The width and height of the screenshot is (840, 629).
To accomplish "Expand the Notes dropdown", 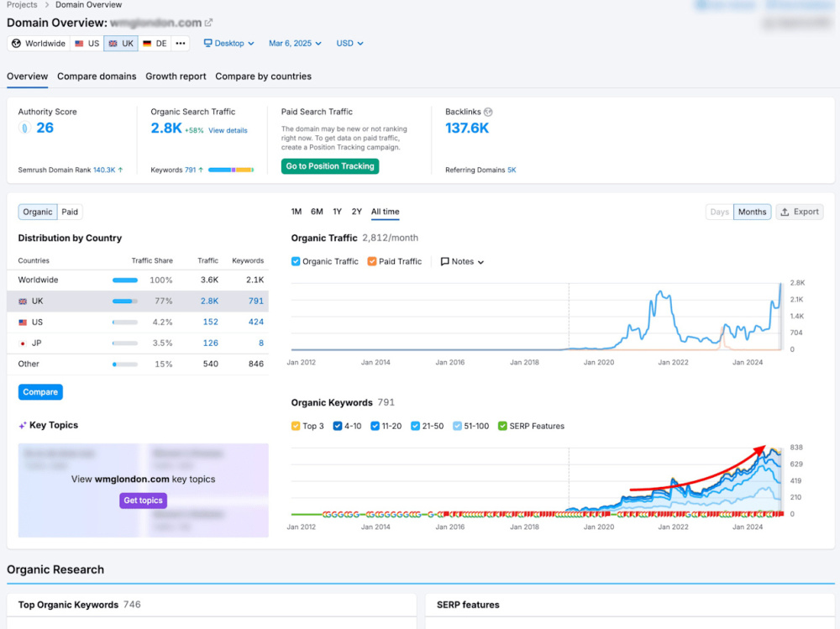I will point(462,261).
